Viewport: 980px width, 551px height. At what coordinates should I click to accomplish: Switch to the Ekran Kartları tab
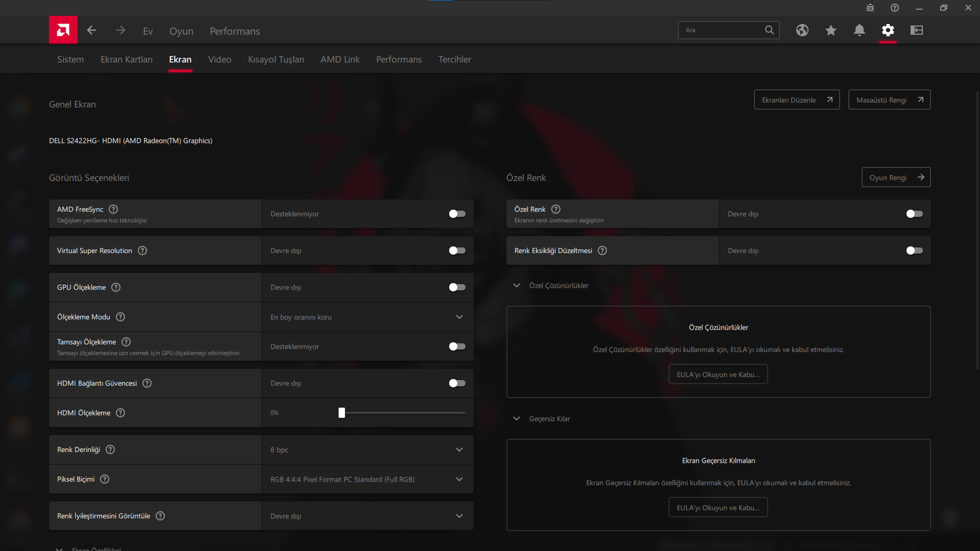point(126,60)
